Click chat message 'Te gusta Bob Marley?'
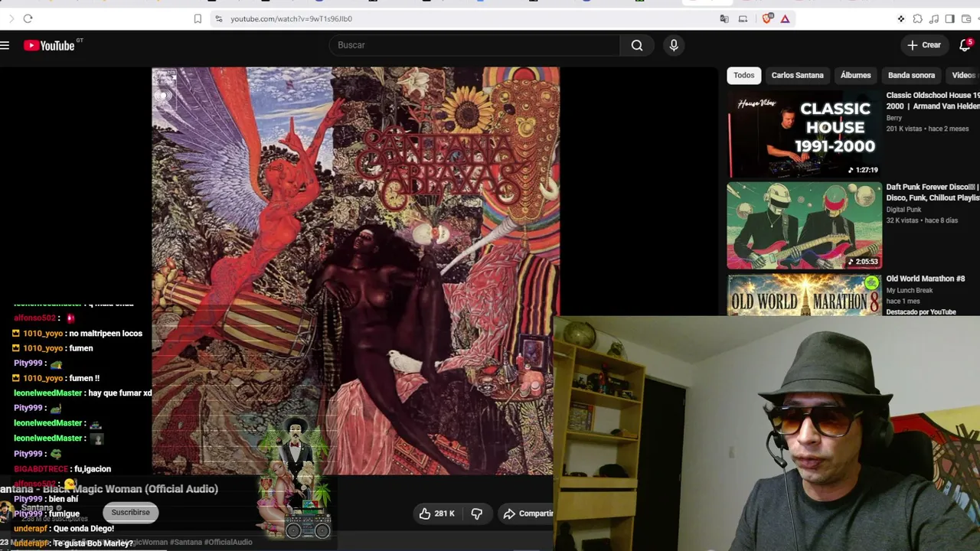 click(x=93, y=543)
